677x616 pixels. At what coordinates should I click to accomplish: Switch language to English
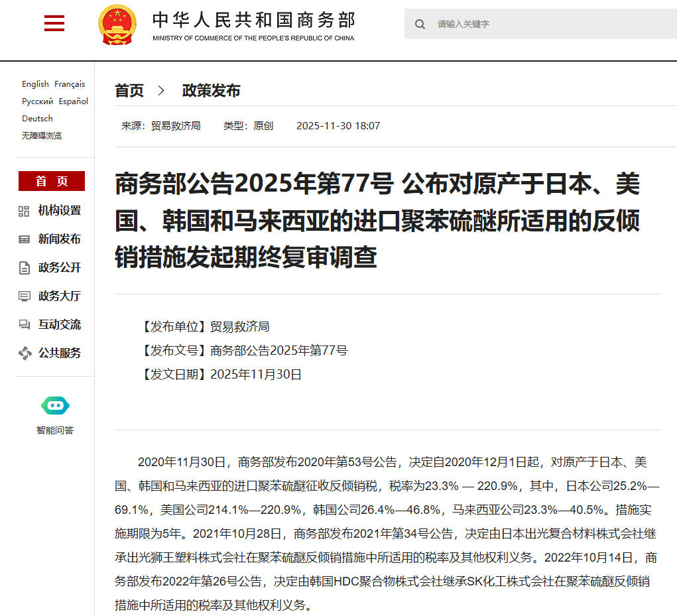[35, 84]
